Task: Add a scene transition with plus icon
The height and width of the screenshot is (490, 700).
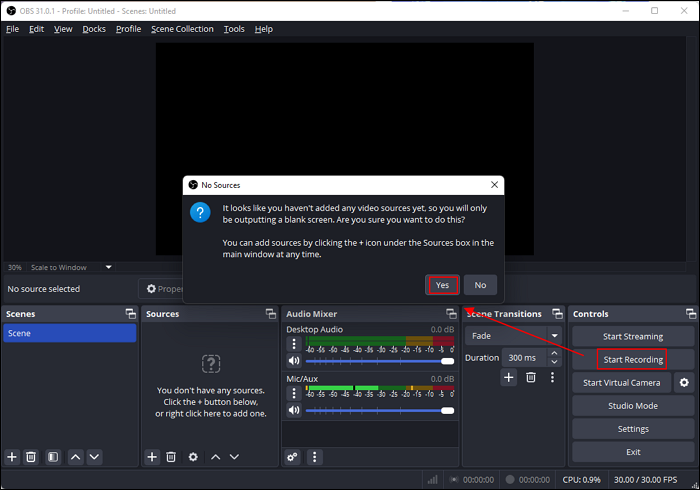Action: point(508,378)
